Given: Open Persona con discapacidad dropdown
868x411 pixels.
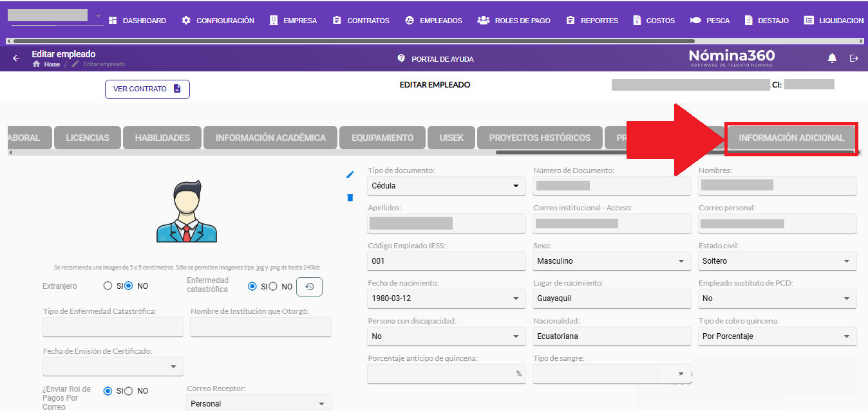Looking at the screenshot, I should tap(447, 336).
